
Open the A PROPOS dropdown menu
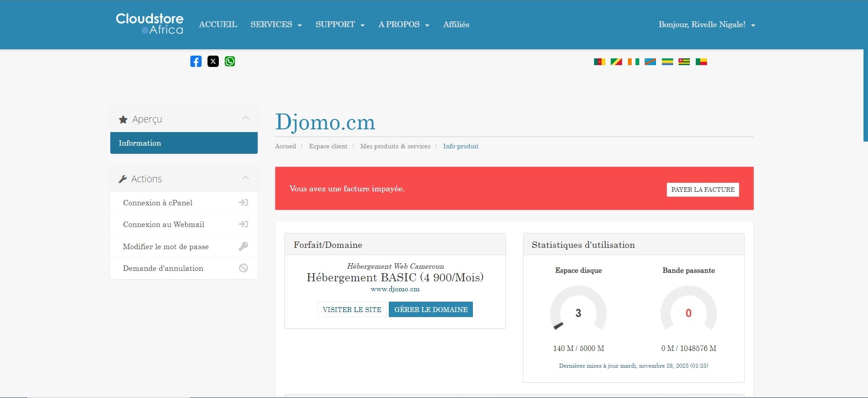pos(404,24)
